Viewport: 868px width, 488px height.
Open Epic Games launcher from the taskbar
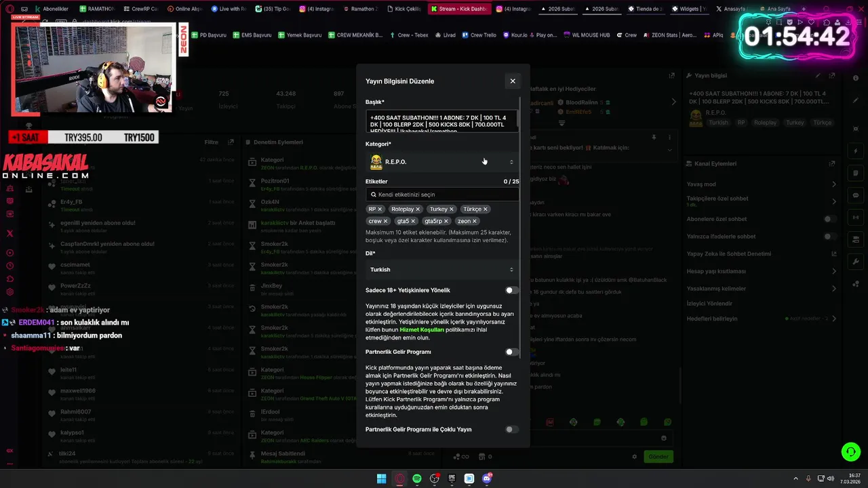452,479
